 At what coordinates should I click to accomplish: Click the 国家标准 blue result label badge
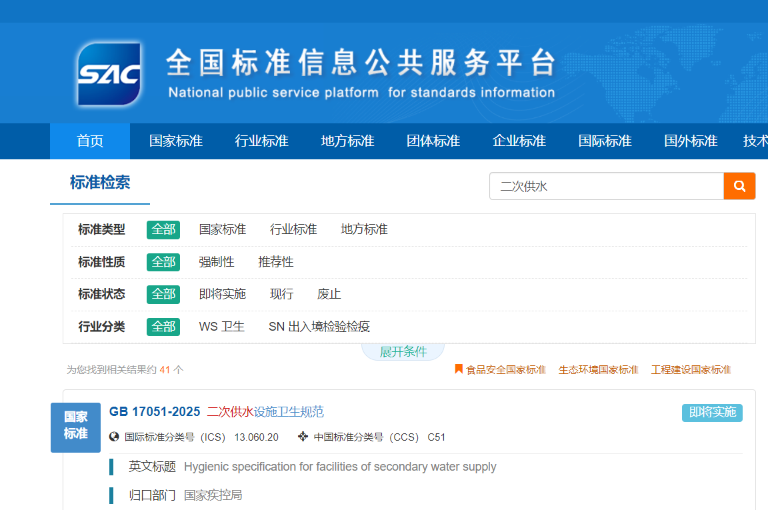click(x=76, y=427)
